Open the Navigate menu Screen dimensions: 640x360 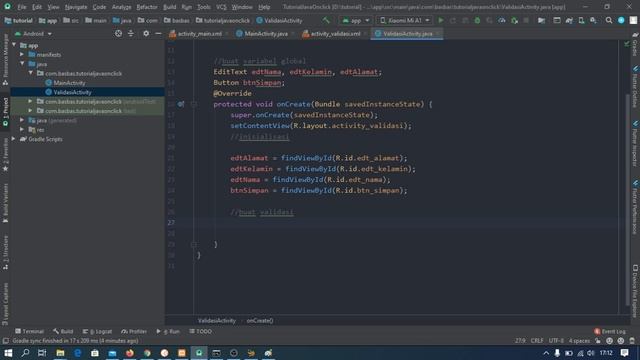click(x=76, y=7)
